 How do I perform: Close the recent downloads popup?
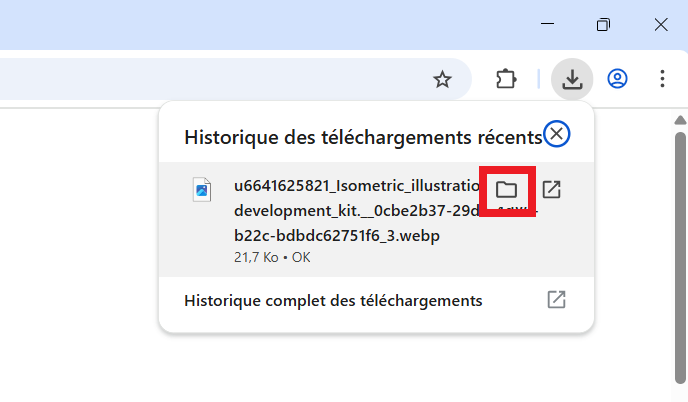click(557, 135)
